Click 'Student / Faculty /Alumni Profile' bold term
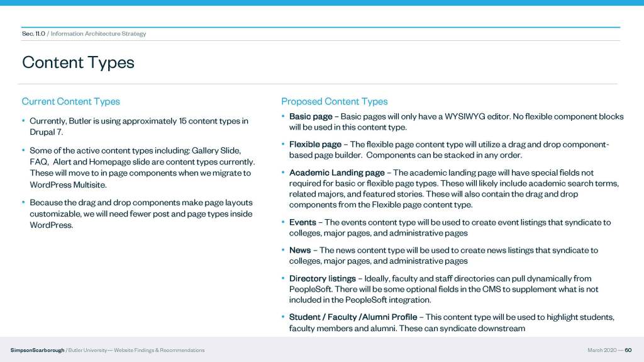 click(353, 317)
